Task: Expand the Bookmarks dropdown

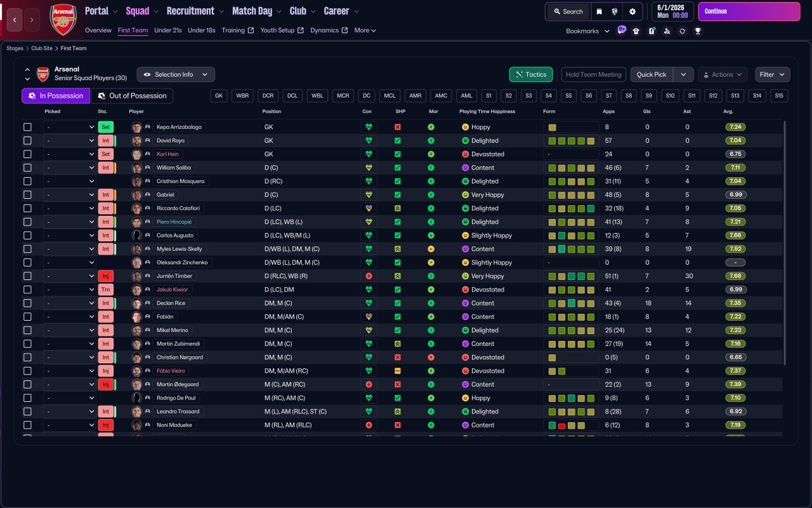Action: [x=587, y=31]
